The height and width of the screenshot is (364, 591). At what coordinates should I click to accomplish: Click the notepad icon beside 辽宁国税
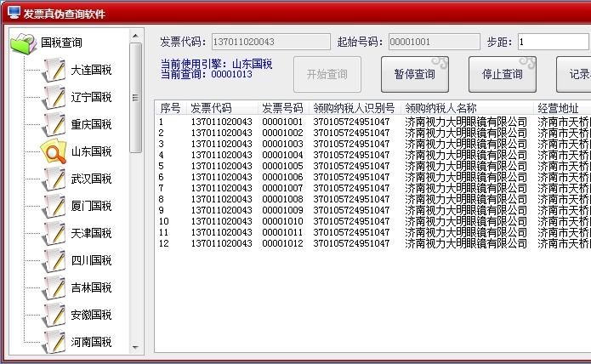54,97
